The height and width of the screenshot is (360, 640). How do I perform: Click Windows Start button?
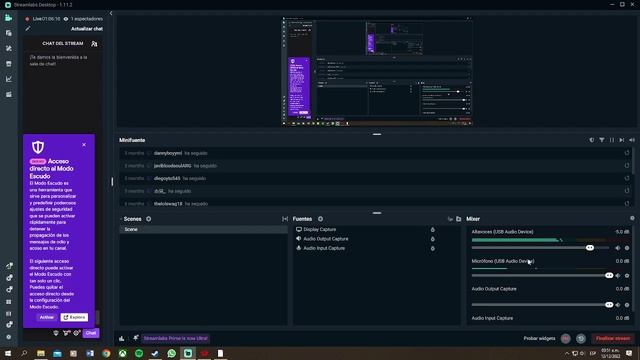8,353
